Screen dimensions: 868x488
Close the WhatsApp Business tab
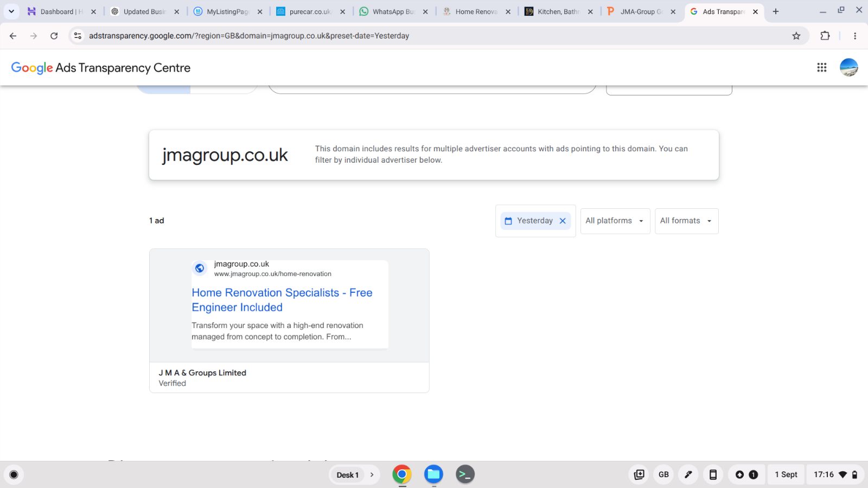click(425, 11)
